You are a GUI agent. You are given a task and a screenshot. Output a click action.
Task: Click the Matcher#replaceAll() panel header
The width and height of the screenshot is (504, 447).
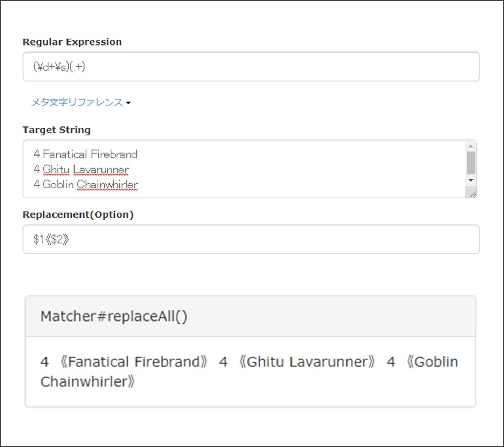pos(250,316)
